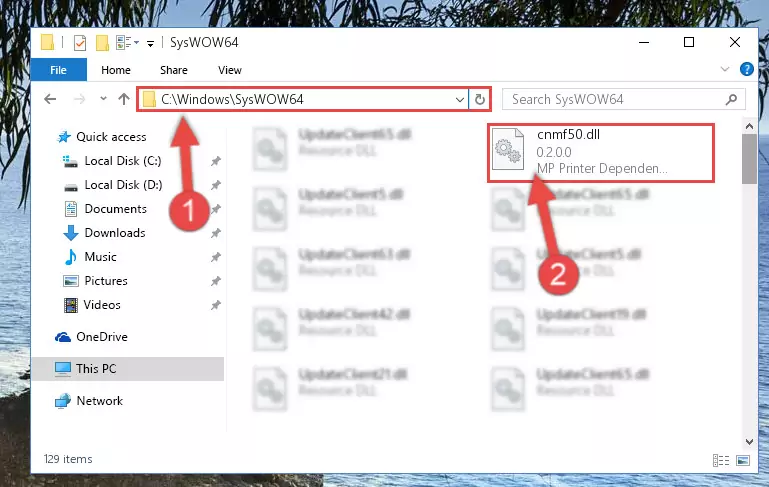Click the search magnifier icon
This screenshot has width=769, height=487.
[731, 100]
